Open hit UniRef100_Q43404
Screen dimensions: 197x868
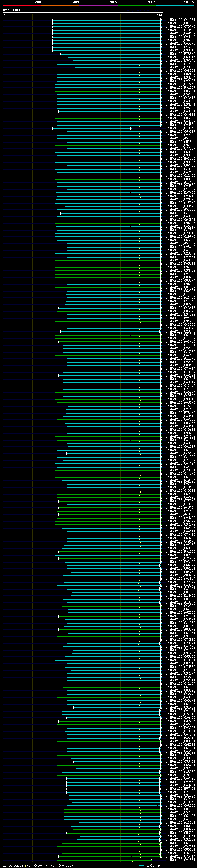pos(180,30)
